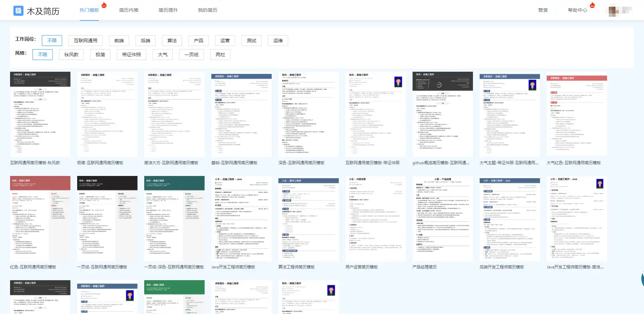This screenshot has width=644, height=314.
Task: Click caption 极简-互联网通用简历模板
Action: click(x=100, y=163)
